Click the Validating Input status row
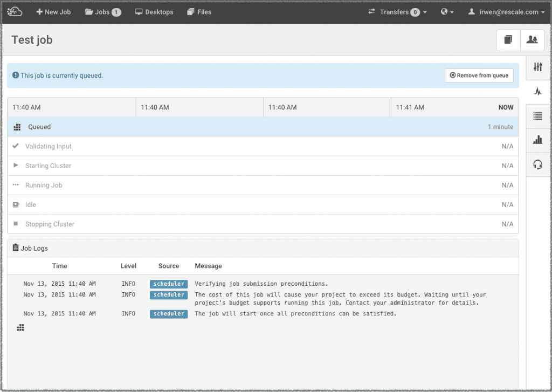552x392 pixels. (263, 146)
